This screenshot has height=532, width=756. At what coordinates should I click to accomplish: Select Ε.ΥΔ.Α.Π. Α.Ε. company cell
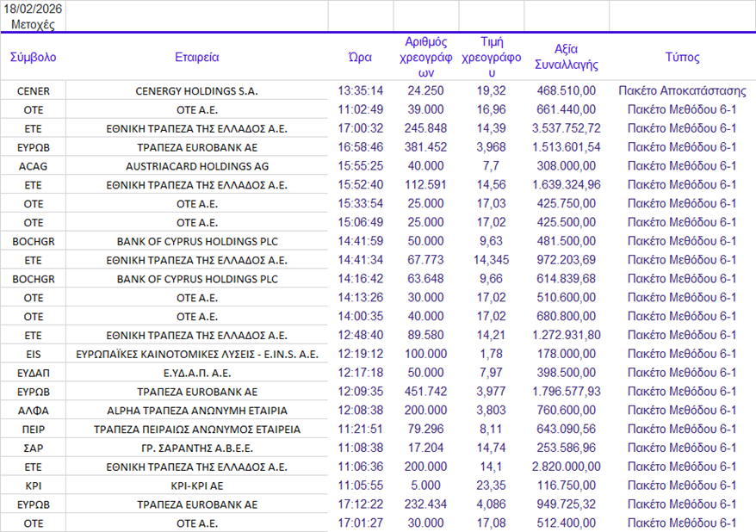click(196, 374)
